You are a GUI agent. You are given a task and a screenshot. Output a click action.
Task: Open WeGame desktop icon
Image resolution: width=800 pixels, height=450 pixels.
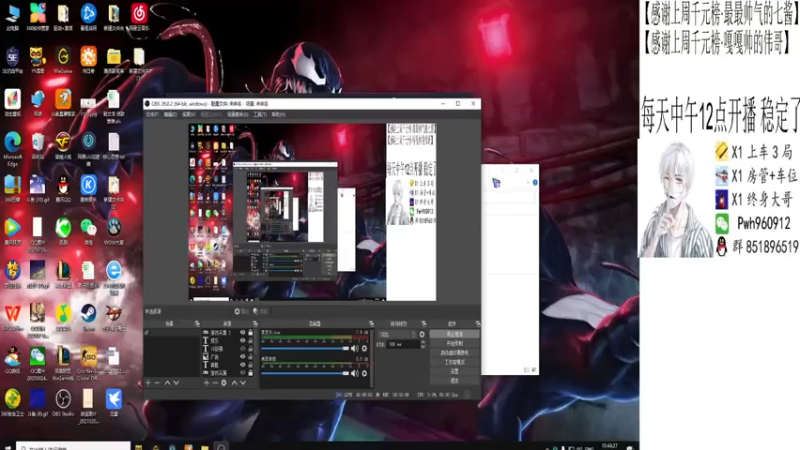(63, 59)
